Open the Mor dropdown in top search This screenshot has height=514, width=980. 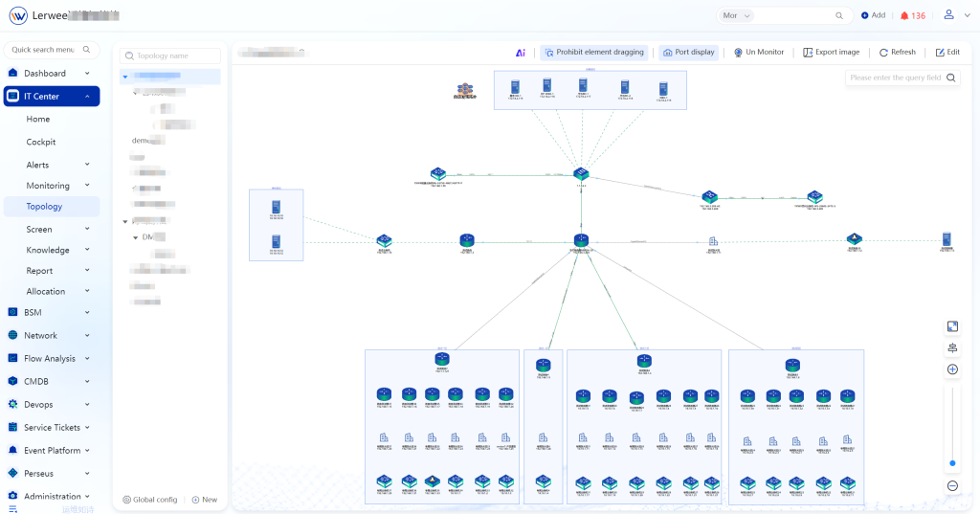(x=736, y=16)
